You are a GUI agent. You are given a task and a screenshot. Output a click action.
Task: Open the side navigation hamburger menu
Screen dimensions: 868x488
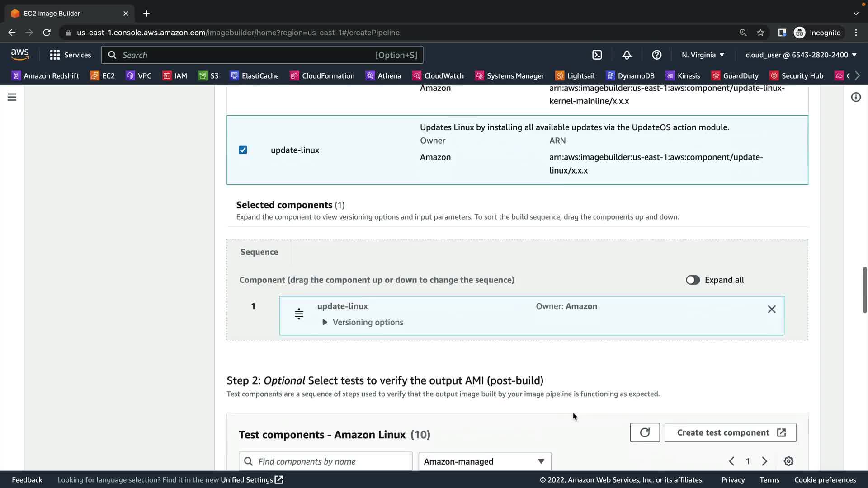pyautogui.click(x=12, y=97)
